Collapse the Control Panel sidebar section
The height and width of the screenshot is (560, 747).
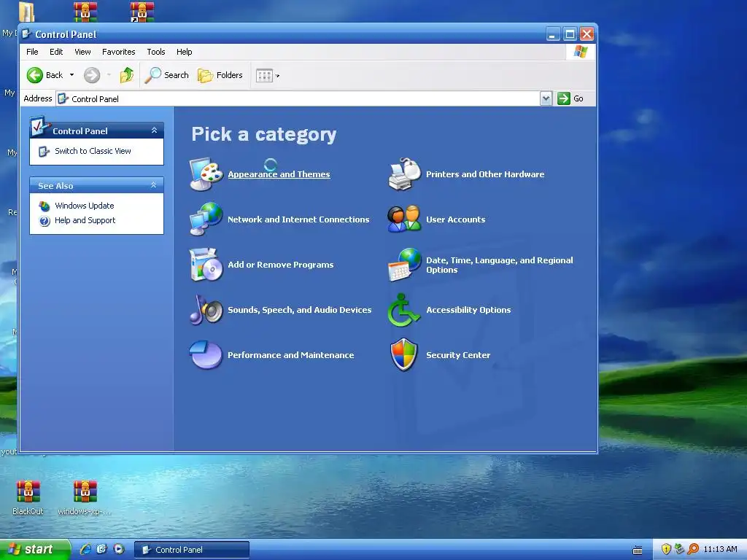pos(154,131)
